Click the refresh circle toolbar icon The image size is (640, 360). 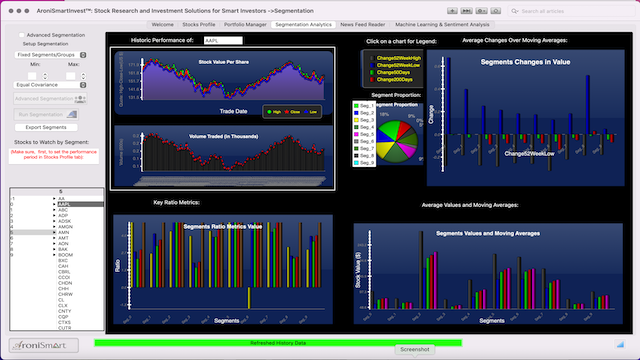coord(496,11)
